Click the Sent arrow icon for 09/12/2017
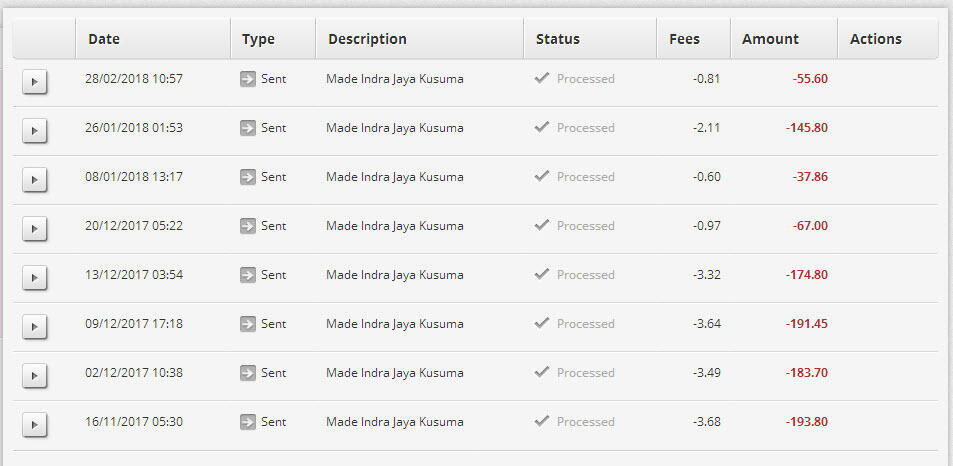Viewport: 953px width, 466px height. click(x=248, y=324)
